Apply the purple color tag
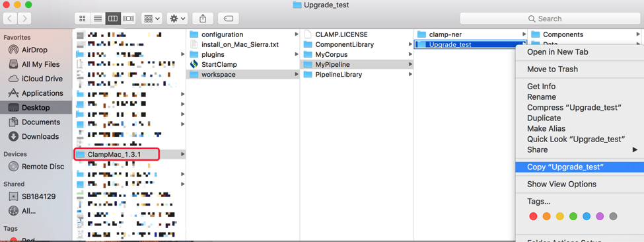The image size is (644, 242). pyautogui.click(x=600, y=216)
